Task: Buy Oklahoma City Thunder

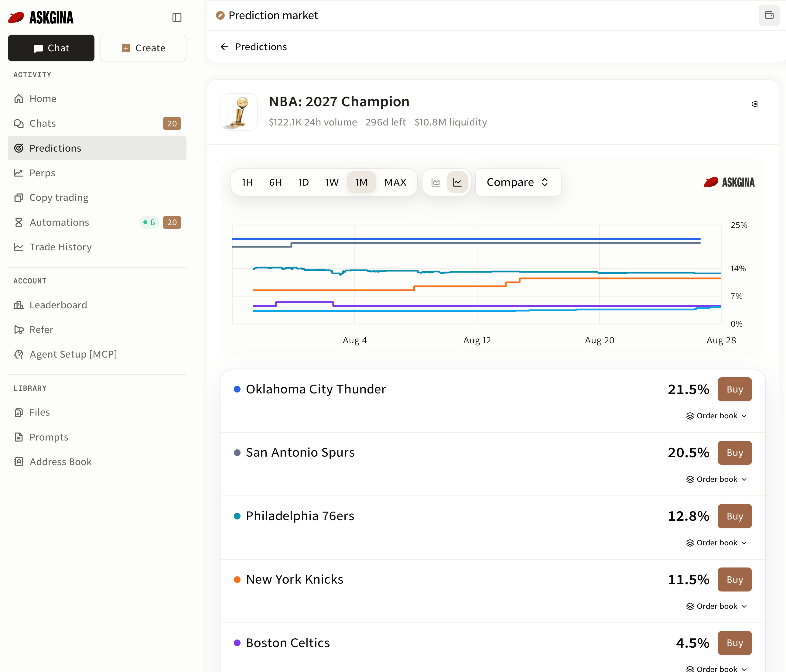Action: pos(734,389)
